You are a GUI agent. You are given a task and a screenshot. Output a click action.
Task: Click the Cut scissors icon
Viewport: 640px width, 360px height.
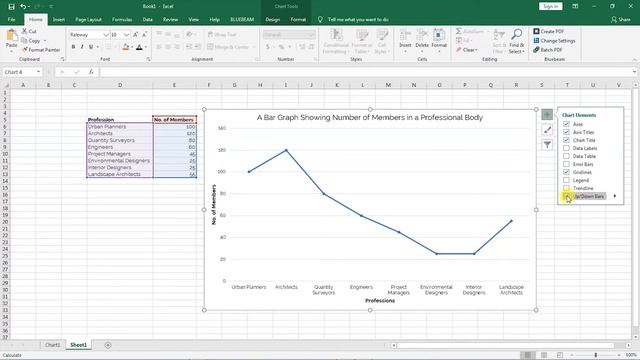pyautogui.click(x=24, y=31)
